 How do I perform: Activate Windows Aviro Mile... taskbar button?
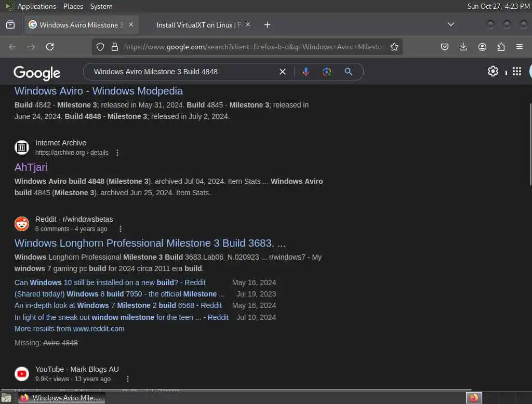tap(61, 398)
